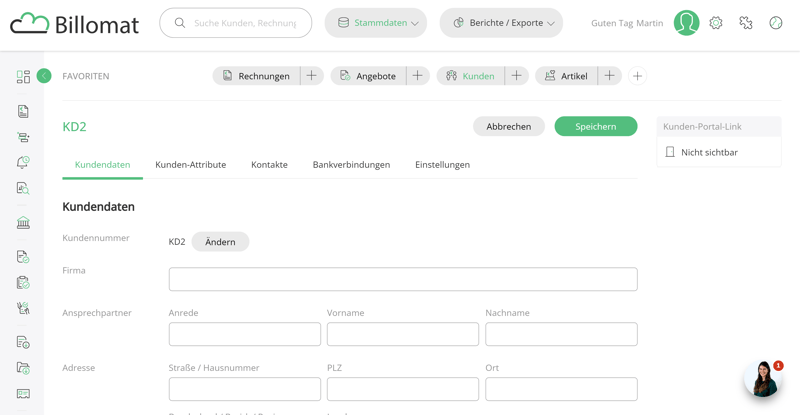Expand the Stammdaten dropdown menu
The height and width of the screenshot is (415, 800).
pyautogui.click(x=376, y=23)
